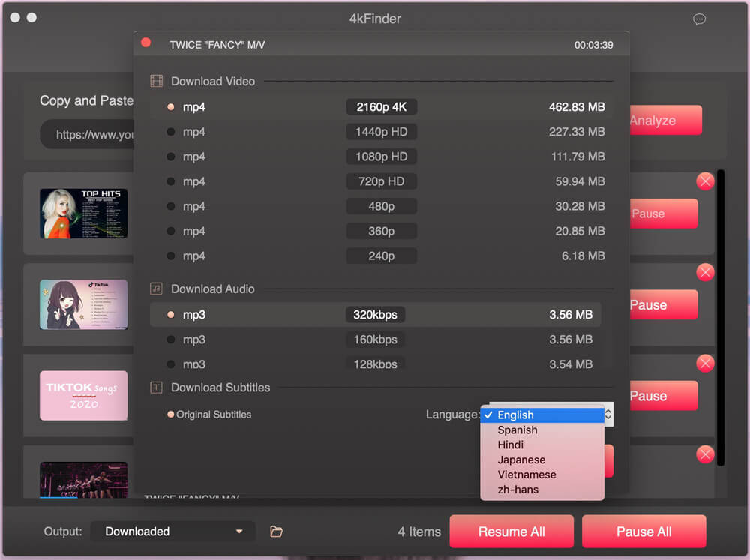Screen dimensions: 750x560
Task: Click the Resume All button
Action: 511,531
